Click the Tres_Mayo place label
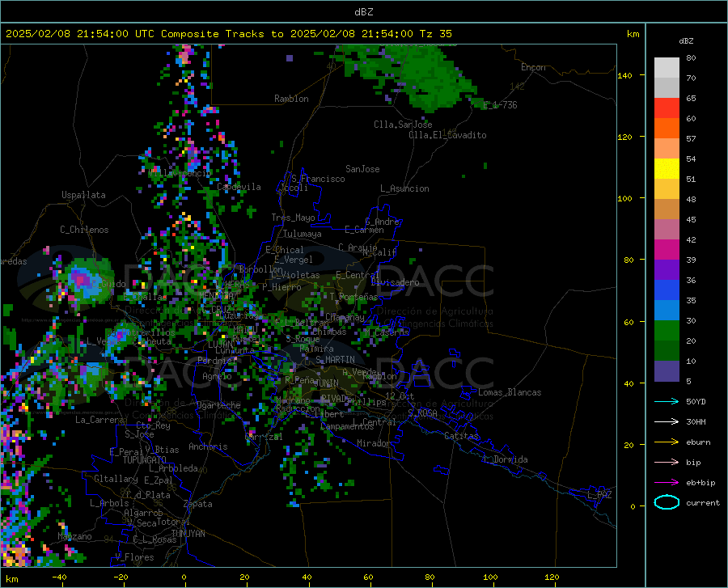Viewport: 728px width, 588px height. pyautogui.click(x=293, y=218)
